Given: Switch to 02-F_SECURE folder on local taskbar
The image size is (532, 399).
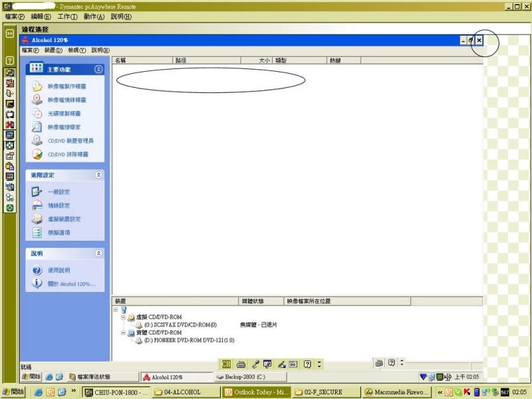Looking at the screenshot, I should click(x=327, y=392).
